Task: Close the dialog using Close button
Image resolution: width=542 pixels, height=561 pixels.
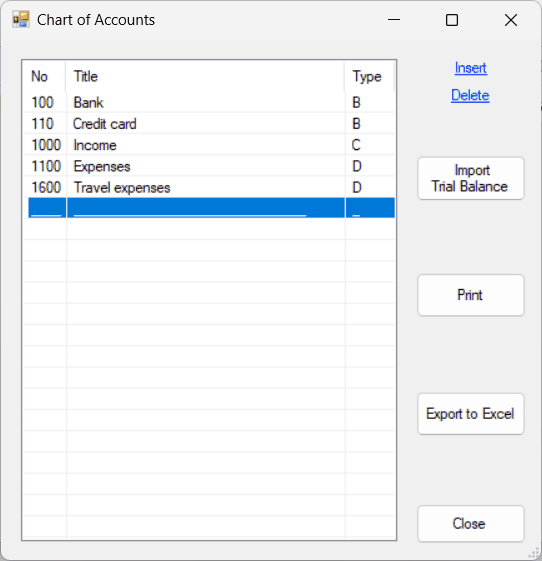Action: click(470, 524)
